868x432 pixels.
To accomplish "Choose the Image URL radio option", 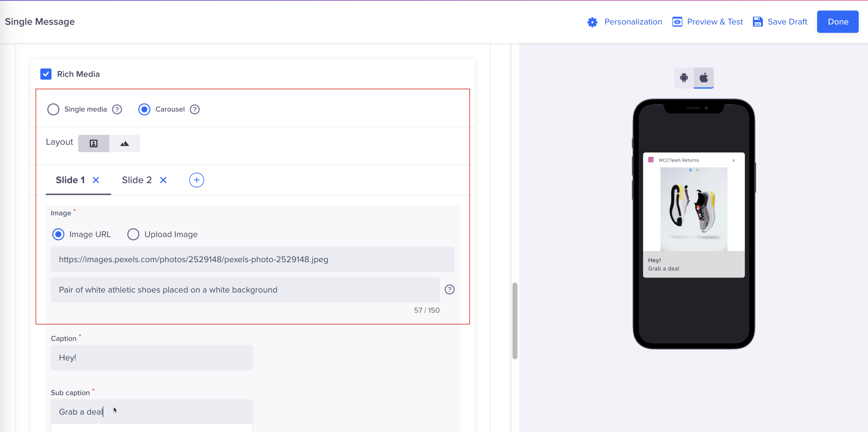I will tap(58, 234).
